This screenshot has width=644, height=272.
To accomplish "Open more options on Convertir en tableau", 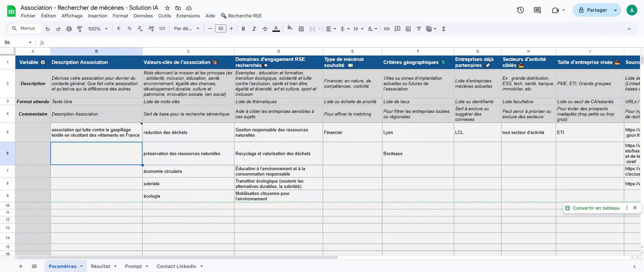I will coord(627,208).
